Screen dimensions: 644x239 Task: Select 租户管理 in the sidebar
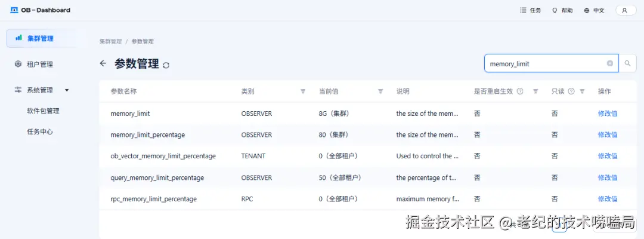[40, 64]
